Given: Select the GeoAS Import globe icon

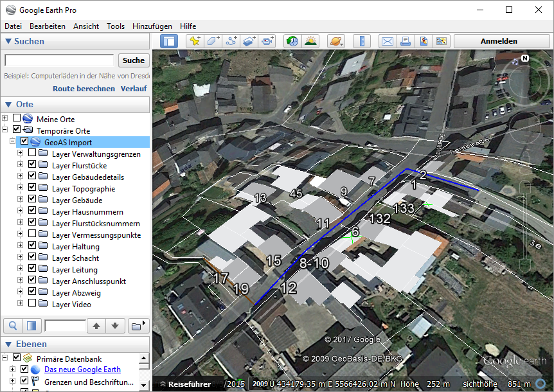Looking at the screenshot, I should click(x=35, y=142).
